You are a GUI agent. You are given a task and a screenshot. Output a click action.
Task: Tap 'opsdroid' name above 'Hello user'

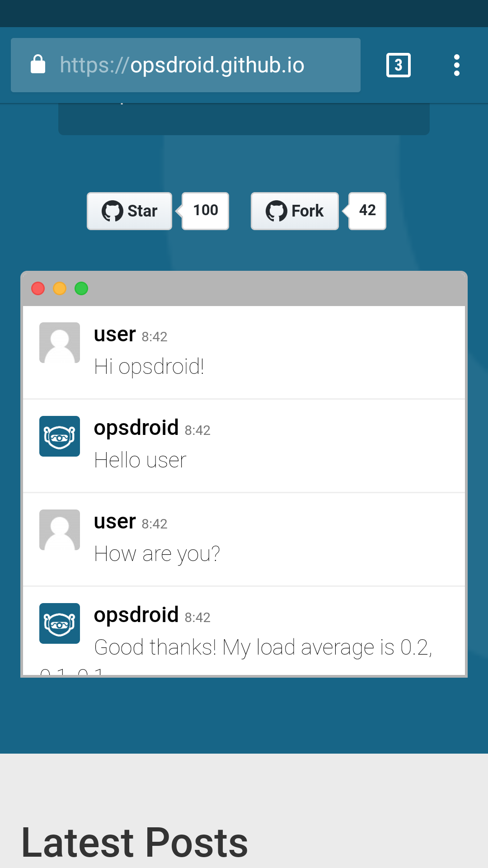(136, 428)
